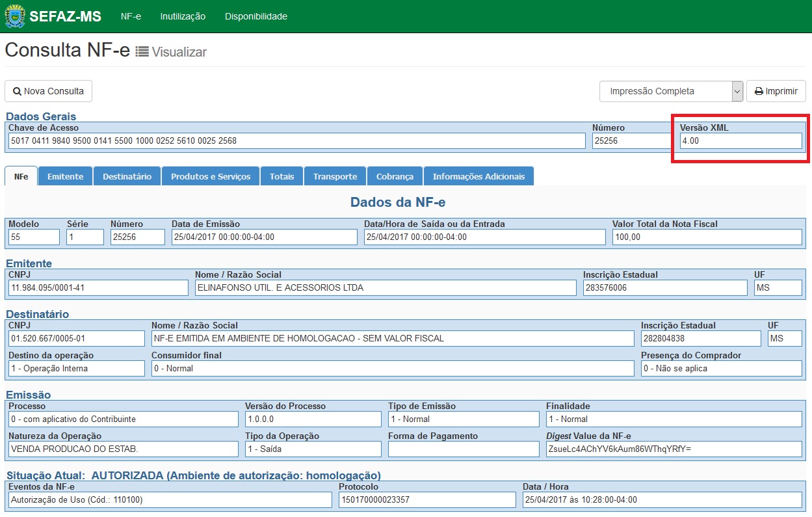812x517 pixels.
Task: View the Informações Adicionais tab
Action: coord(479,176)
